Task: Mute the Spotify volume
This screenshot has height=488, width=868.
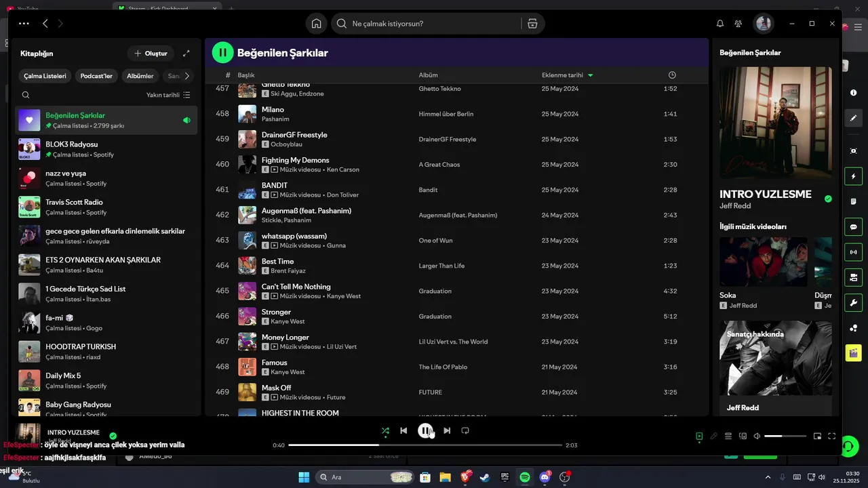Action: [757, 436]
